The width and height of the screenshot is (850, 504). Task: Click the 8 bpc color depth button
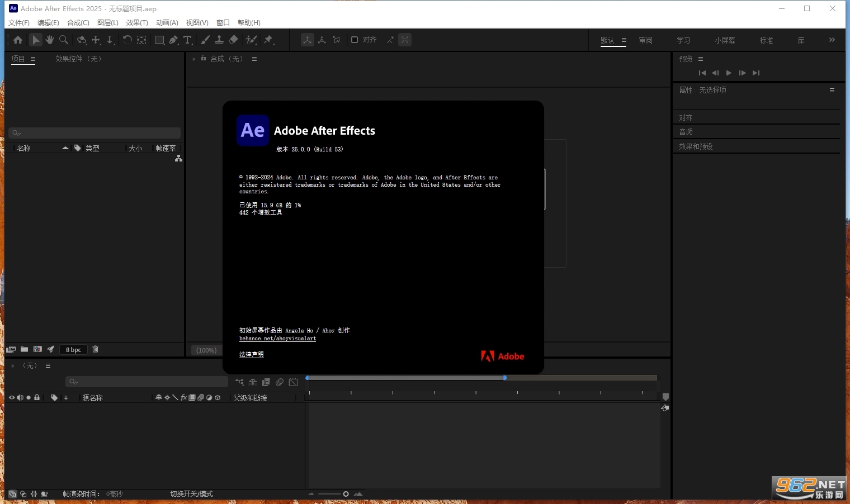click(x=73, y=350)
